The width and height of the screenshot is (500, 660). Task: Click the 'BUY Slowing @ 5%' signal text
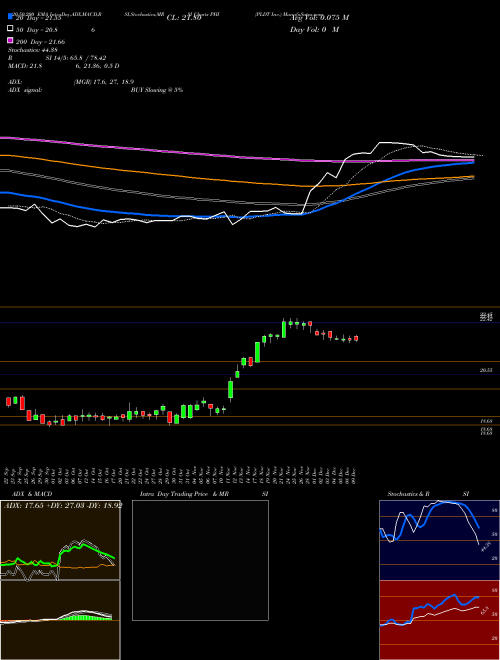157,90
